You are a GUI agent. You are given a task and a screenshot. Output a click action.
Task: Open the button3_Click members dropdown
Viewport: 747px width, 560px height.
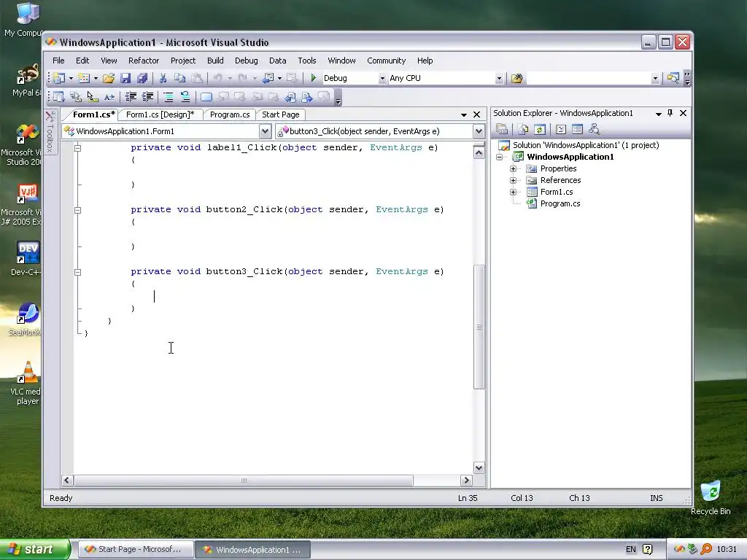(x=479, y=131)
